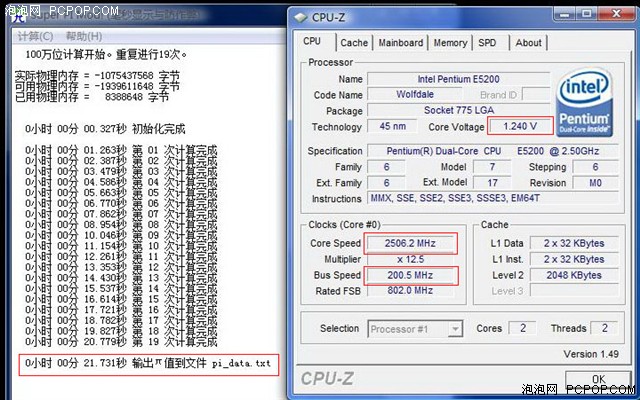Click the Model value 7
Image resolution: width=640 pixels, height=400 pixels.
(x=492, y=167)
